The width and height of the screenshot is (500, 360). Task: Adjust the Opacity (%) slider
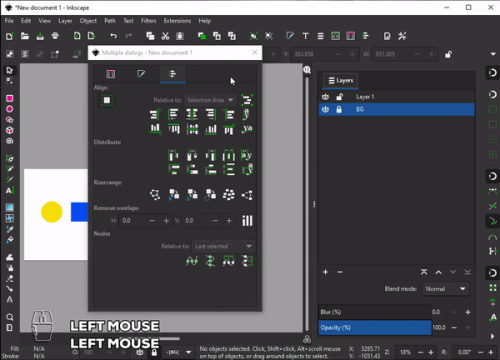(x=375, y=327)
